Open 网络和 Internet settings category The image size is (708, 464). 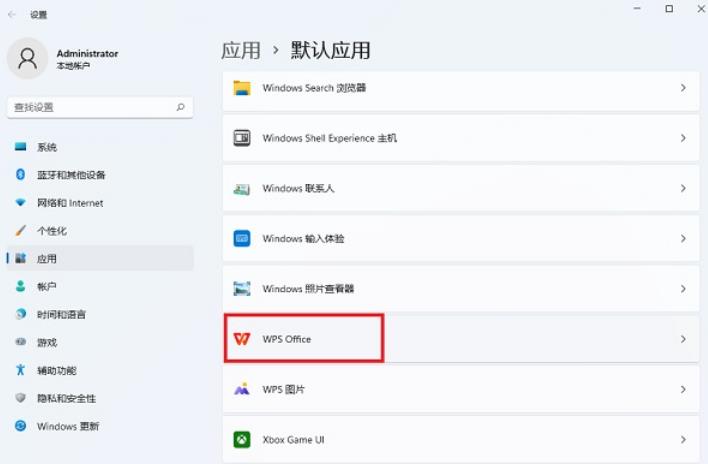[100, 203]
